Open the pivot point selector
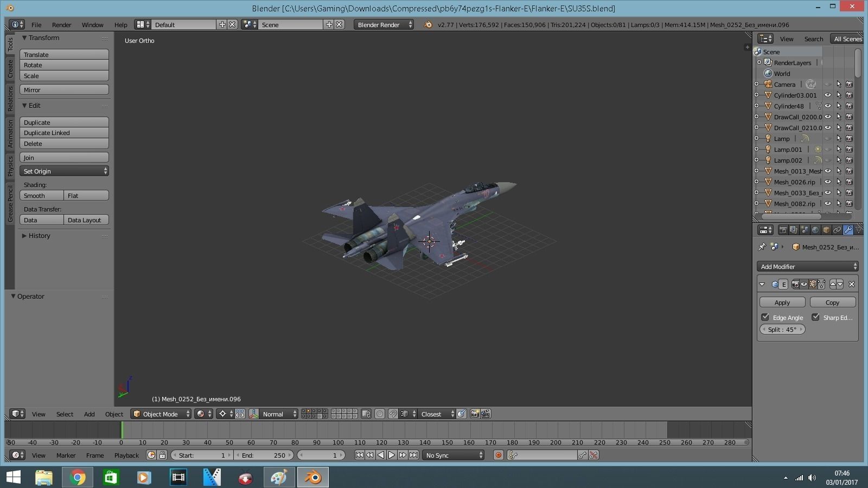Image resolution: width=868 pixels, height=488 pixels. tap(225, 414)
